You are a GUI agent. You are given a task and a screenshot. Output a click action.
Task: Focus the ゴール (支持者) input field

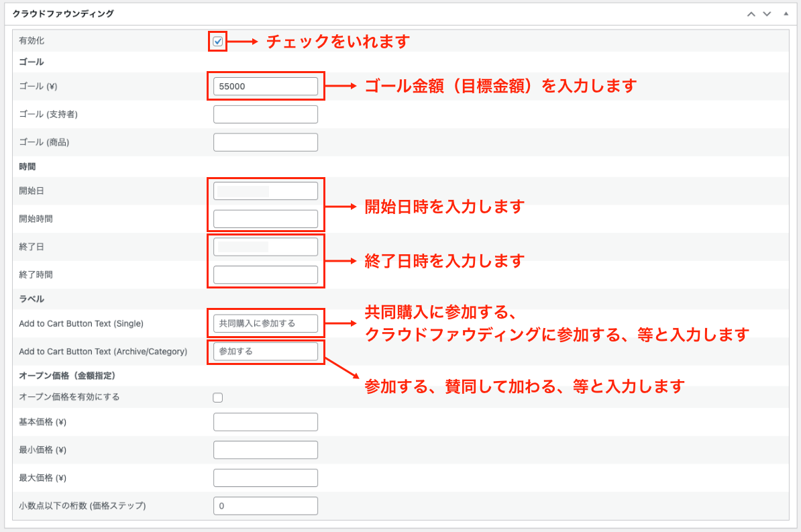point(265,115)
